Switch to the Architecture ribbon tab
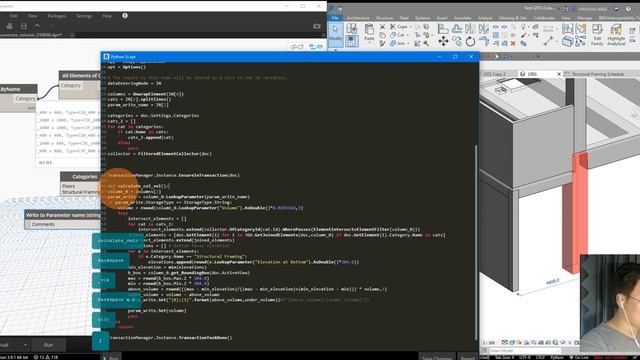640x360 pixels. click(358, 18)
